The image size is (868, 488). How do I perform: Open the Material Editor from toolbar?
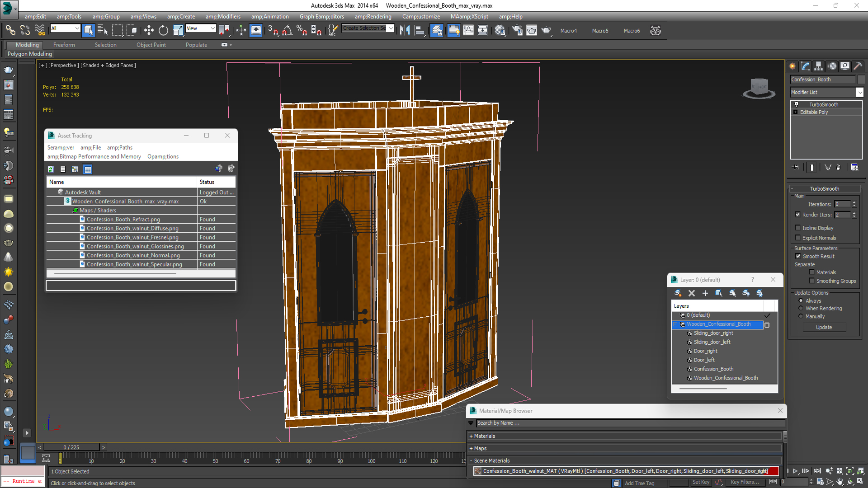point(500,30)
